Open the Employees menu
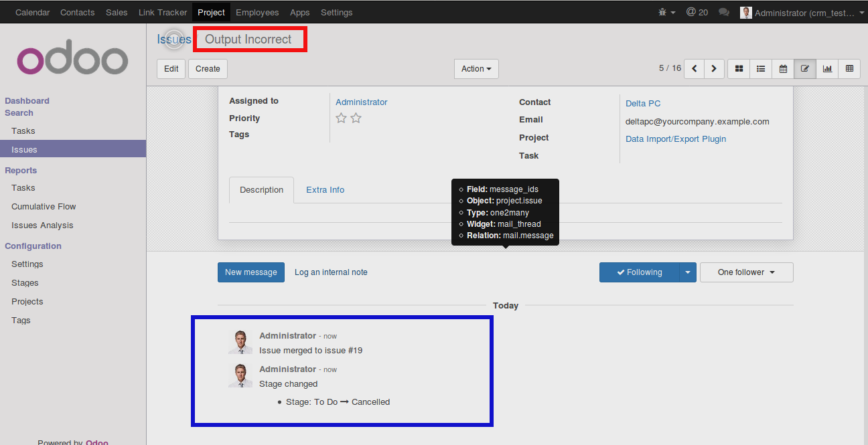This screenshot has width=868, height=445. tap(257, 12)
